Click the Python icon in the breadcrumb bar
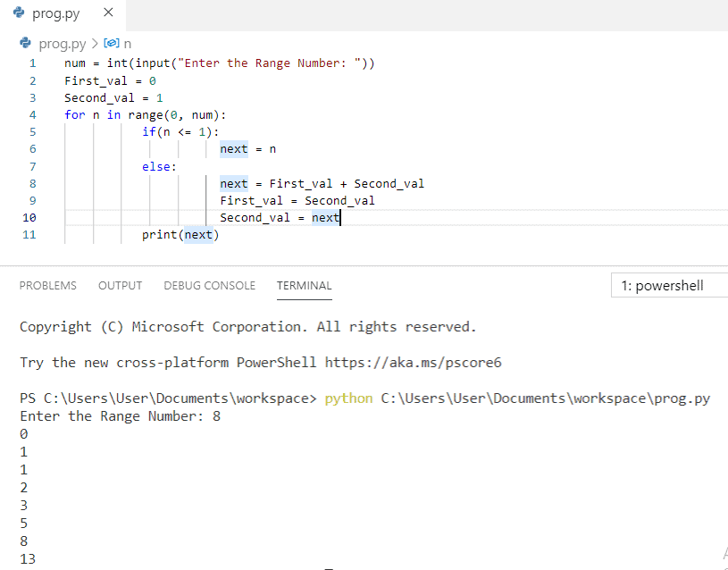The width and height of the screenshot is (728, 570). click(x=25, y=42)
